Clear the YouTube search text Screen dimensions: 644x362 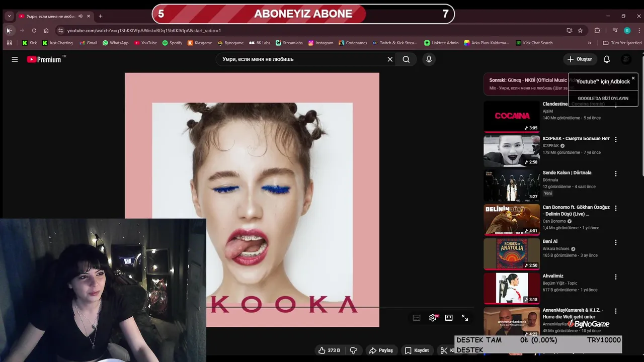(x=390, y=59)
